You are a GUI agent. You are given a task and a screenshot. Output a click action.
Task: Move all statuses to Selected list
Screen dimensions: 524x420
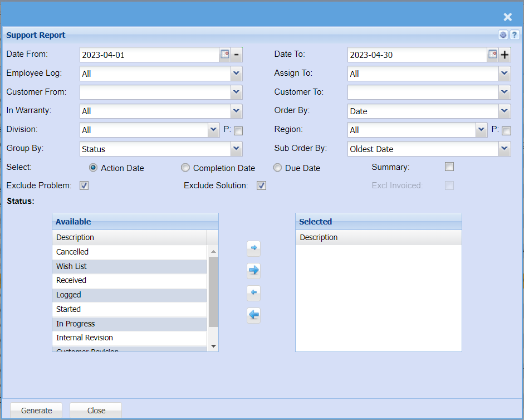click(254, 271)
